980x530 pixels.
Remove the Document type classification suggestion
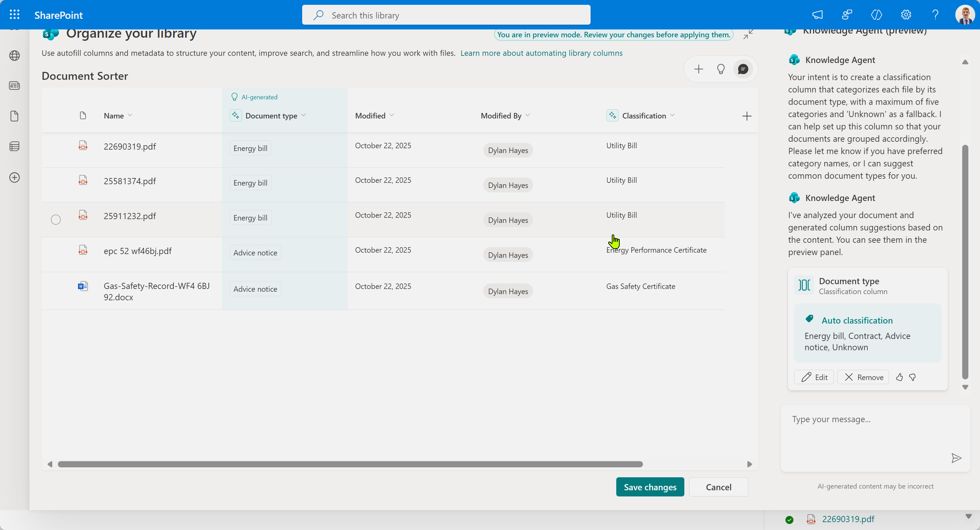click(863, 377)
